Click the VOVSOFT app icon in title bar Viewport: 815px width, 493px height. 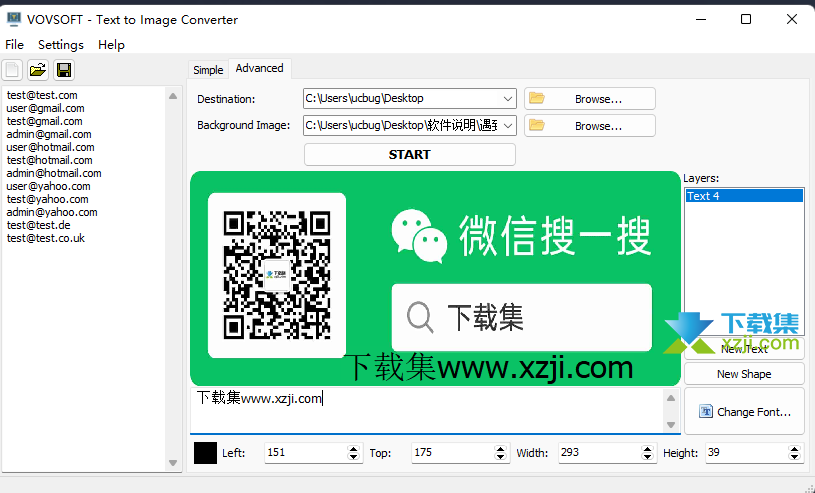(14, 19)
